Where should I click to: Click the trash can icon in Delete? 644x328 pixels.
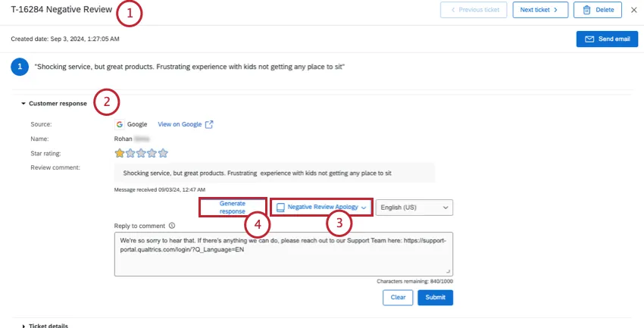point(586,10)
